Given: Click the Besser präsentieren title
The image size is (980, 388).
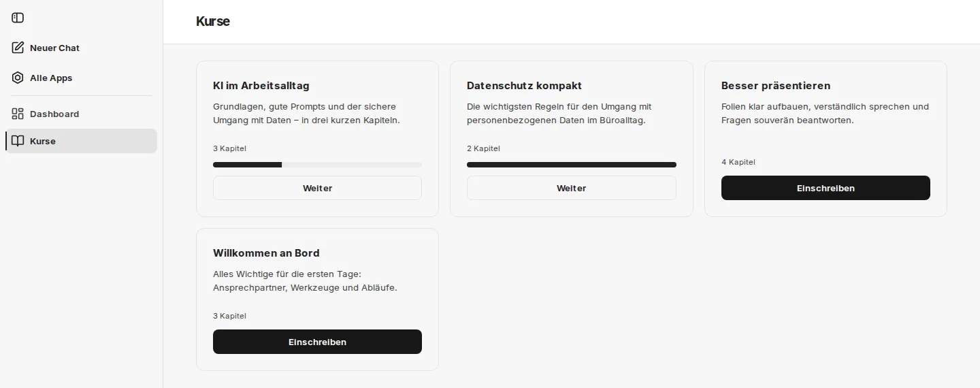Looking at the screenshot, I should [x=776, y=86].
